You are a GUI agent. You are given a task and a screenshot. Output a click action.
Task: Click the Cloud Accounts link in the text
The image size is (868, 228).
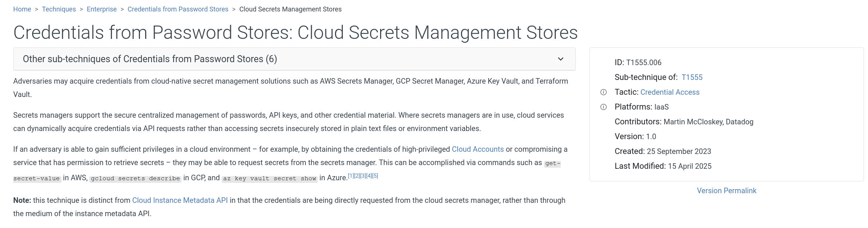tap(478, 149)
